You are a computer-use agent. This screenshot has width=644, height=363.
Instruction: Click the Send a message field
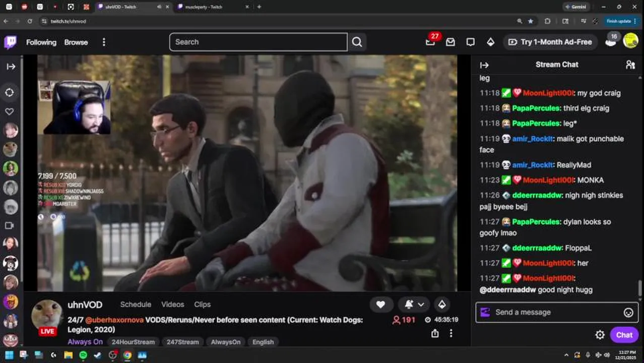pos(557,312)
